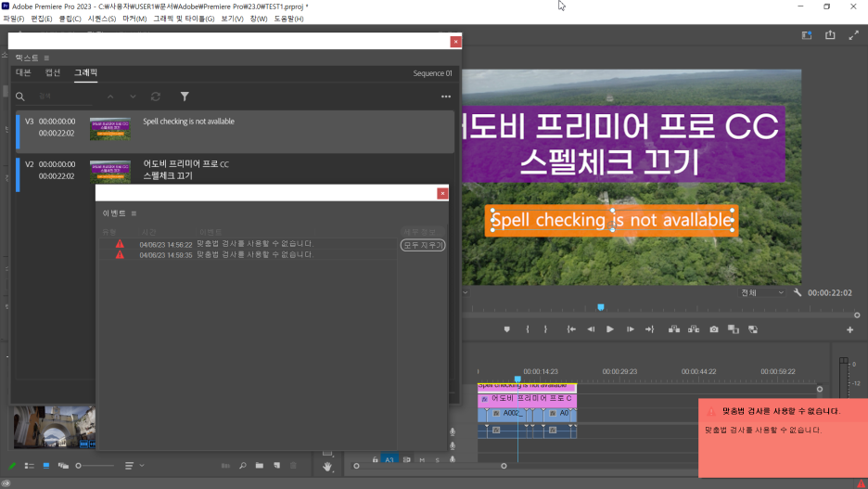Open the button editor plus icon

pos(849,329)
